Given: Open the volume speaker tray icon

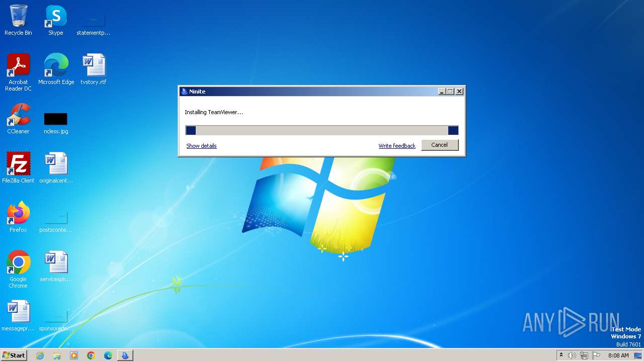Looking at the screenshot, I should point(572,355).
